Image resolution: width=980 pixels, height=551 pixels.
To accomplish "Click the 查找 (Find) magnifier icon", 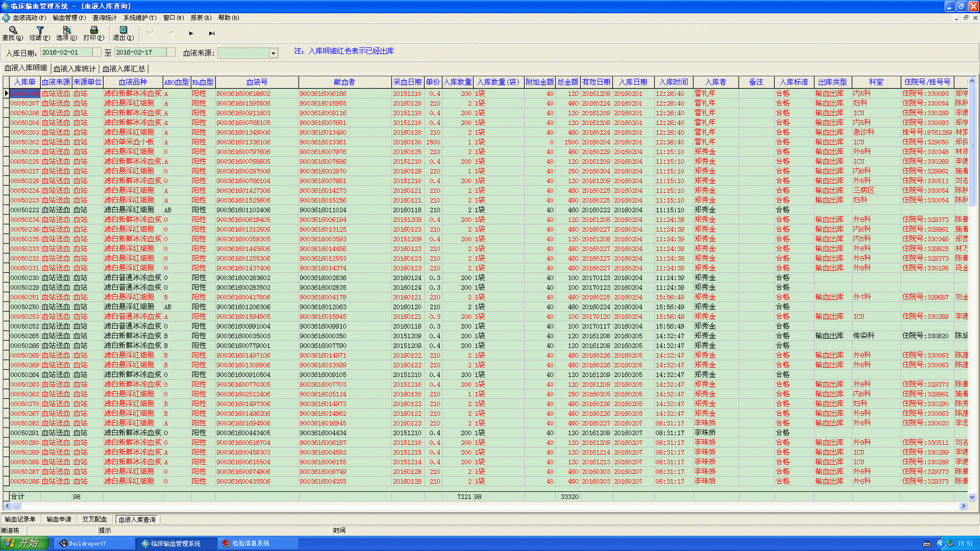I will point(13,31).
